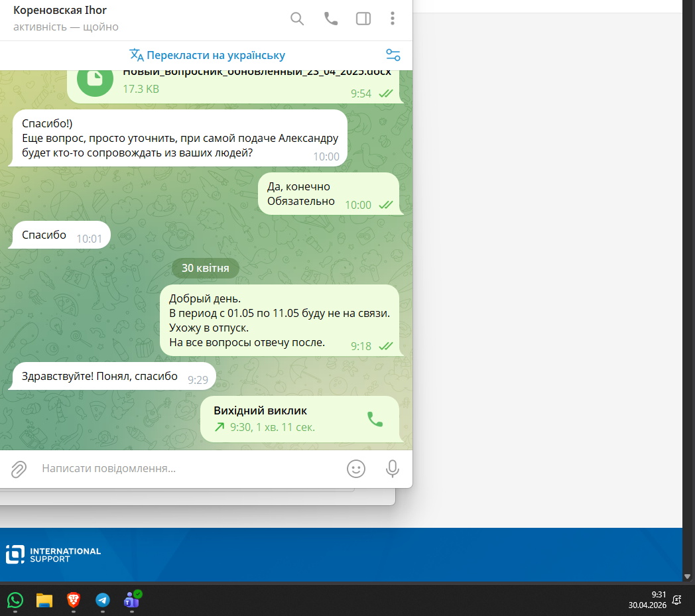Image resolution: width=695 pixels, height=616 pixels.
Task: Open the notifications bell in system tray
Action: 677,600
